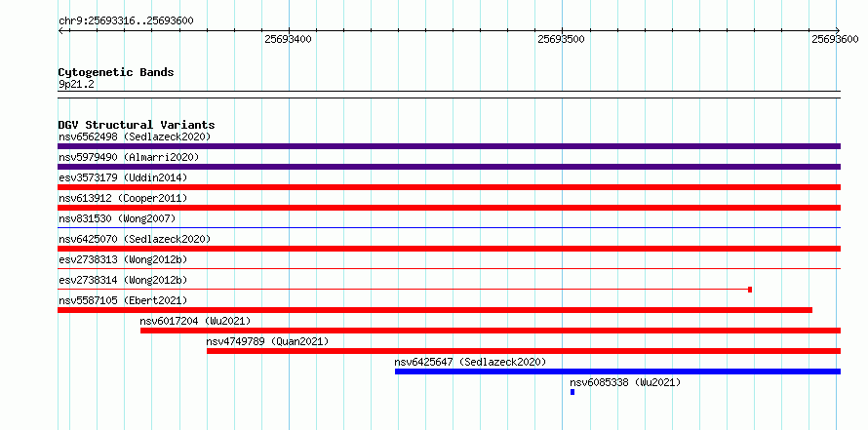The height and width of the screenshot is (430, 868).
Task: Select the thin blue nsv831530 variant line
Action: point(449,227)
